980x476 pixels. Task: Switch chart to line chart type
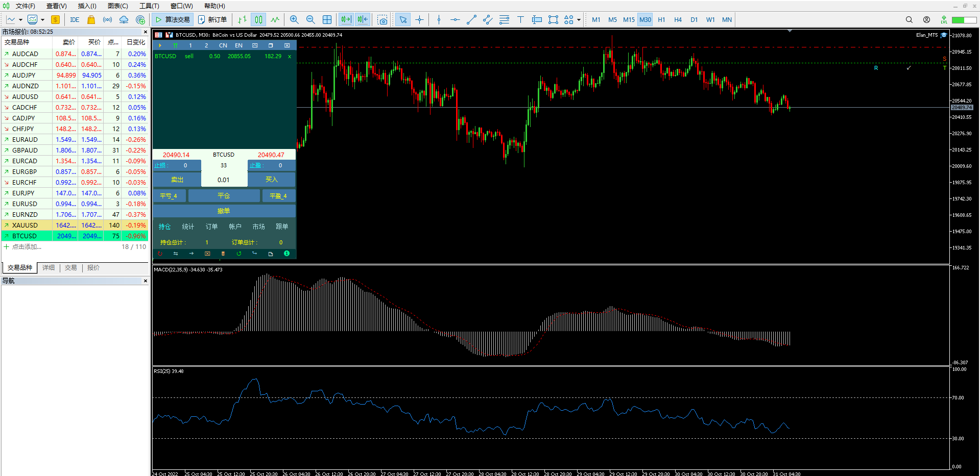(x=275, y=20)
